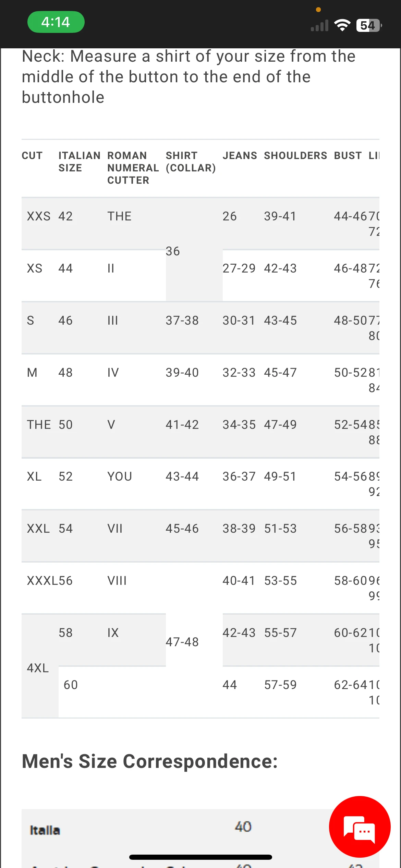Select the ITALIAN SIZE column header

click(79, 162)
